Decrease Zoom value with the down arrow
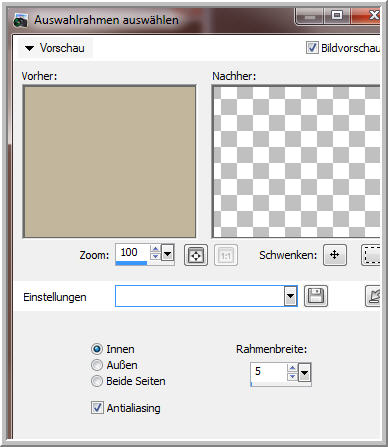 point(155,256)
